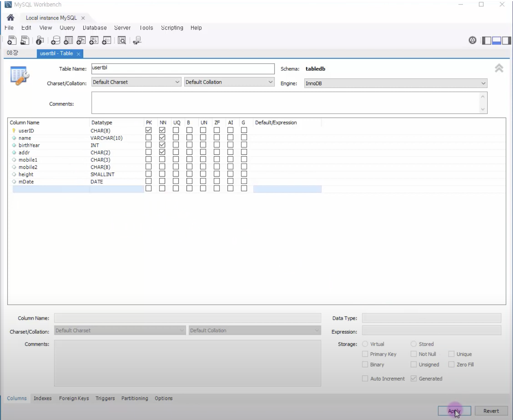Click the Revert button

(491, 411)
